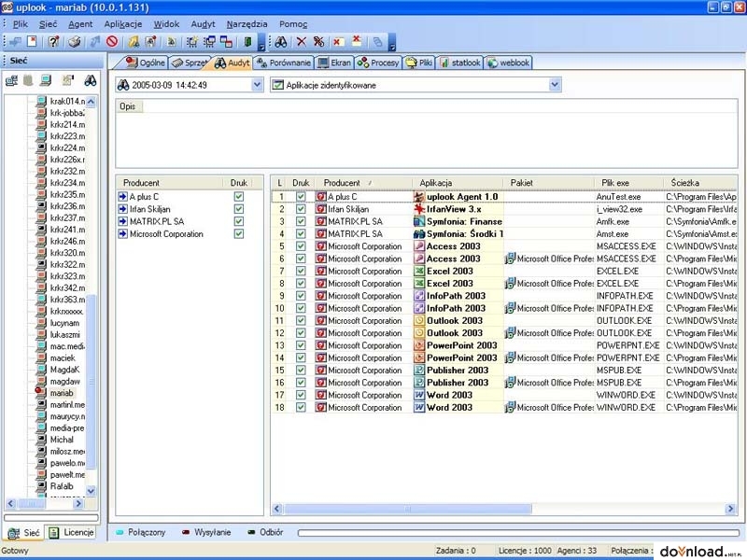Click table horizontal scroll left arrow
The width and height of the screenshot is (747, 560).
click(x=277, y=509)
